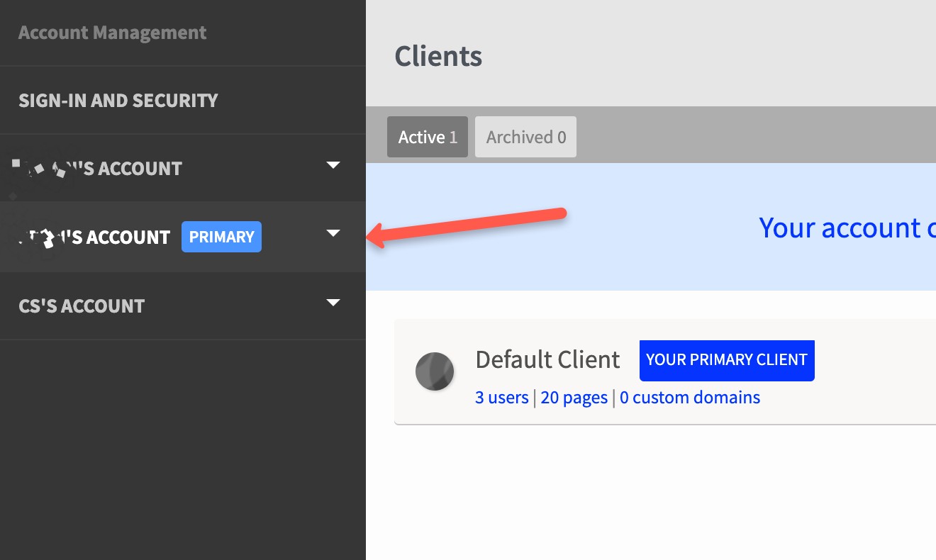Switch to the Archived clients tab
Screen dimensions: 936x560
525,137
